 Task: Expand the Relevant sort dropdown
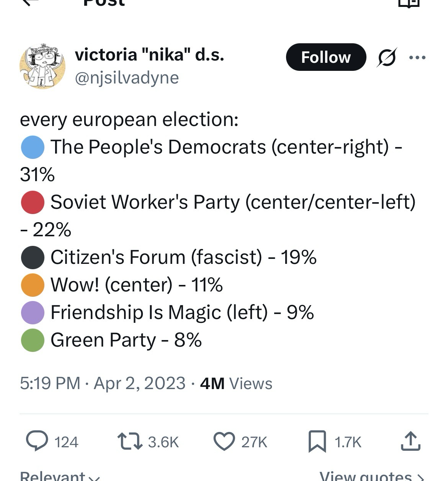60,476
